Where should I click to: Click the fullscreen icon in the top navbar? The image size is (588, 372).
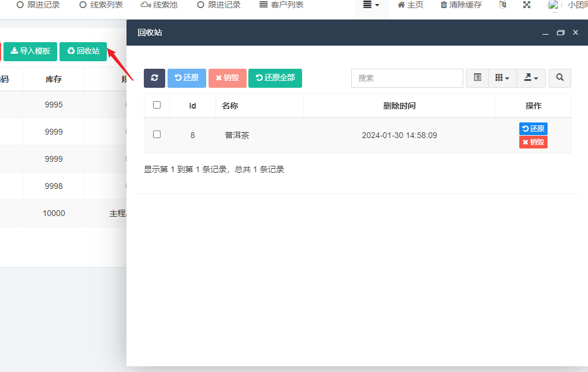526,5
